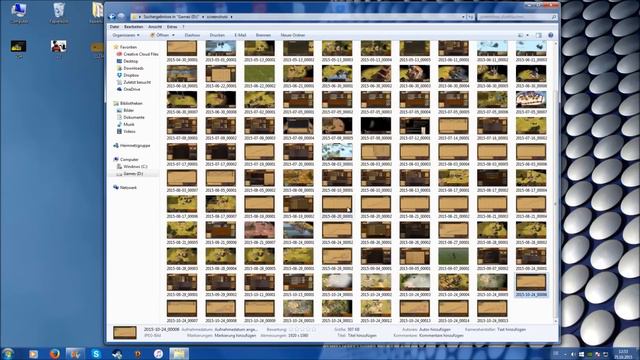Open the Papierkorb desktop icon
This screenshot has height=360, width=640.
pos(59,13)
